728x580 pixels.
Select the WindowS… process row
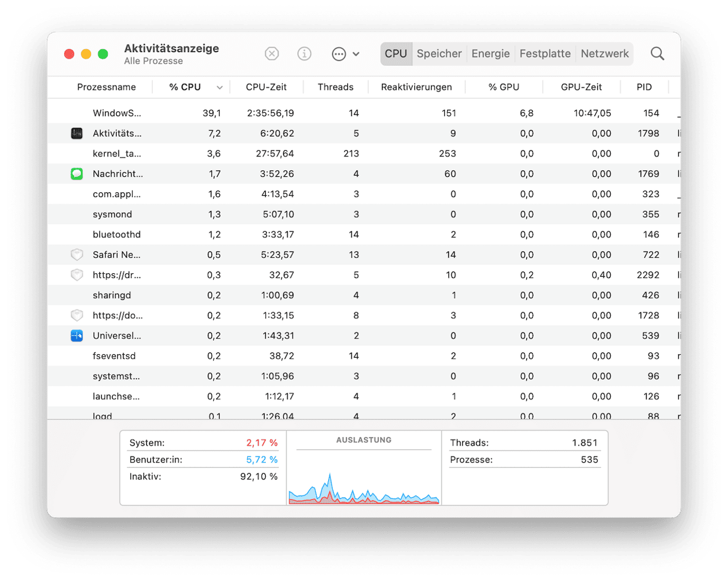click(x=364, y=113)
